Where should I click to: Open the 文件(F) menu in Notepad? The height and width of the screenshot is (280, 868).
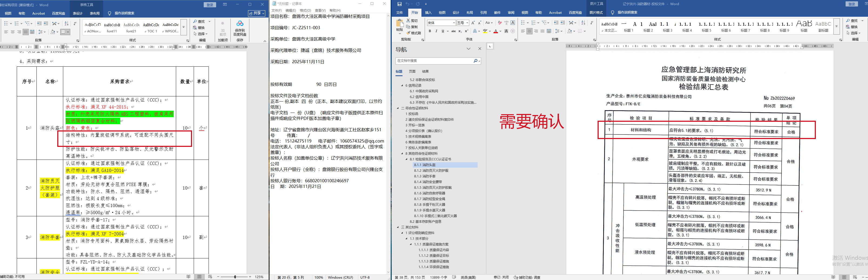point(277,11)
